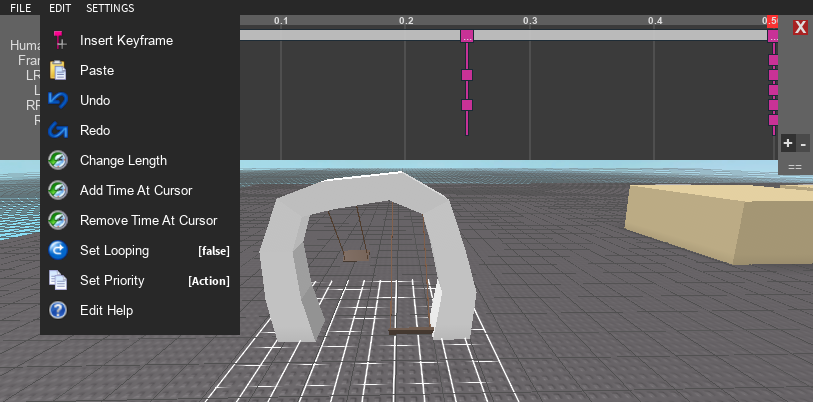Select the top keyframe marker at 0.5

773,36
